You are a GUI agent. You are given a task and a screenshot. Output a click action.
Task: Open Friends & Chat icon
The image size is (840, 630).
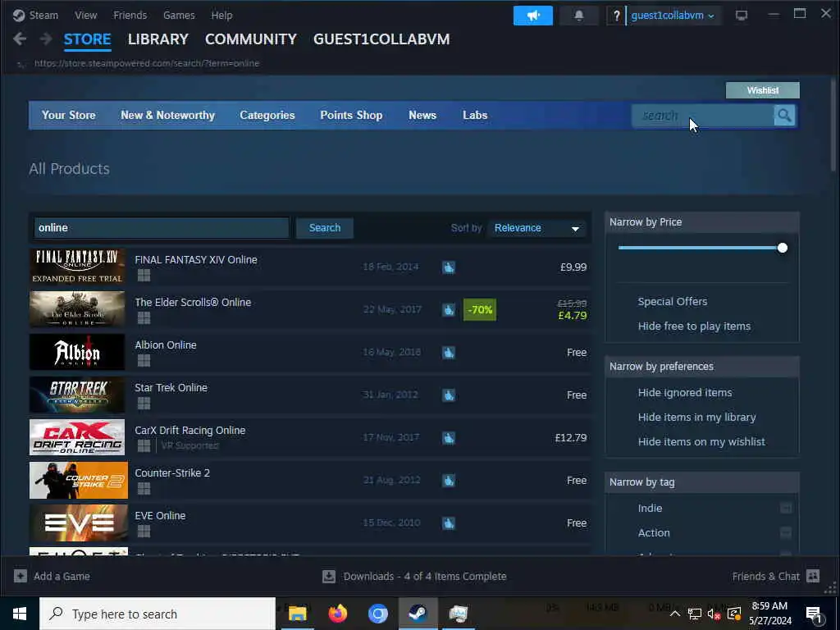coord(813,576)
